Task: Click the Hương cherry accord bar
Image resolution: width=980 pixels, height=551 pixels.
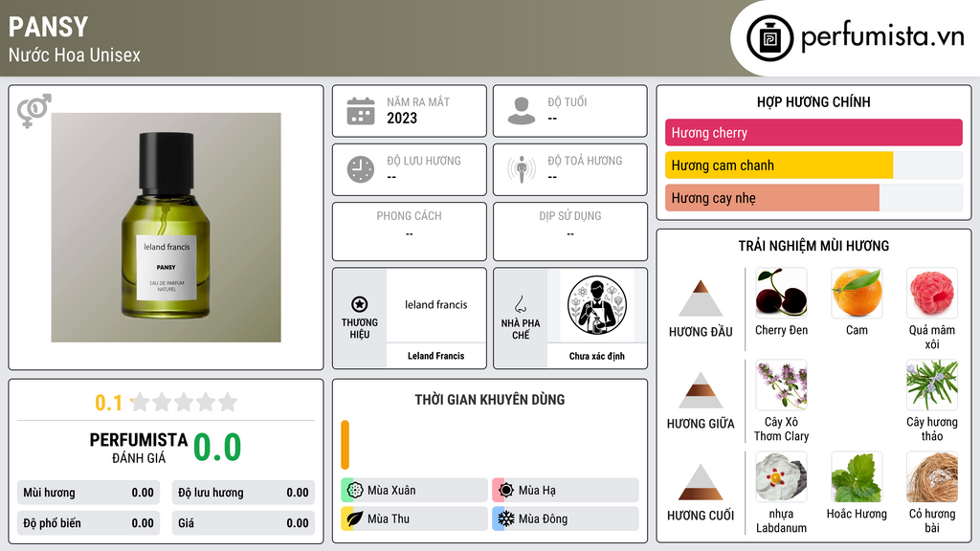Action: pyautogui.click(x=813, y=132)
